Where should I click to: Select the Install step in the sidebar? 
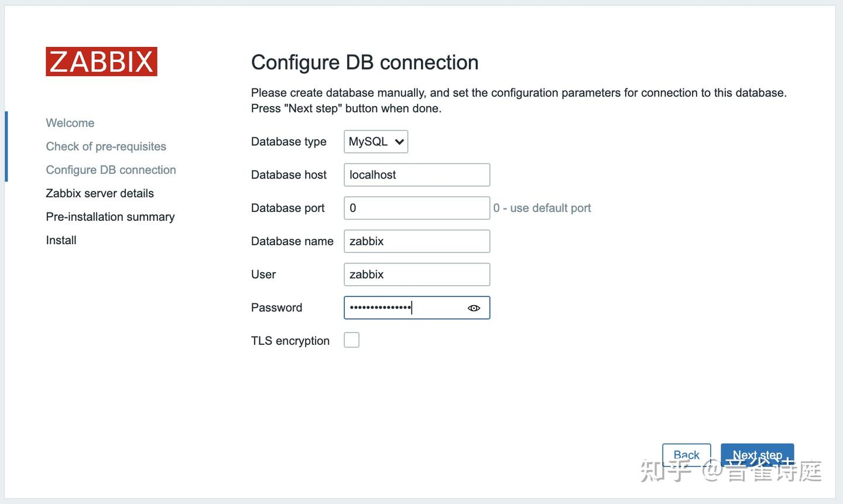pos(60,239)
